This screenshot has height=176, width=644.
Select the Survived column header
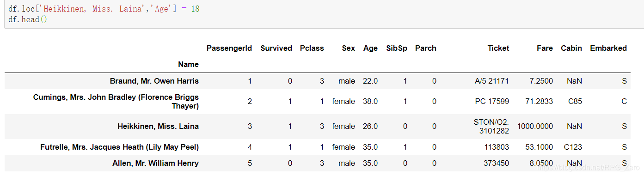[276, 48]
